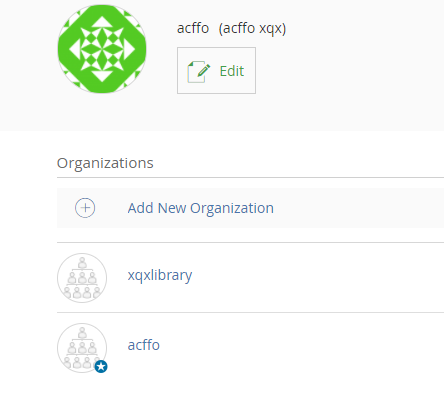
Task: Select the green Edit label text
Action: pos(232,71)
